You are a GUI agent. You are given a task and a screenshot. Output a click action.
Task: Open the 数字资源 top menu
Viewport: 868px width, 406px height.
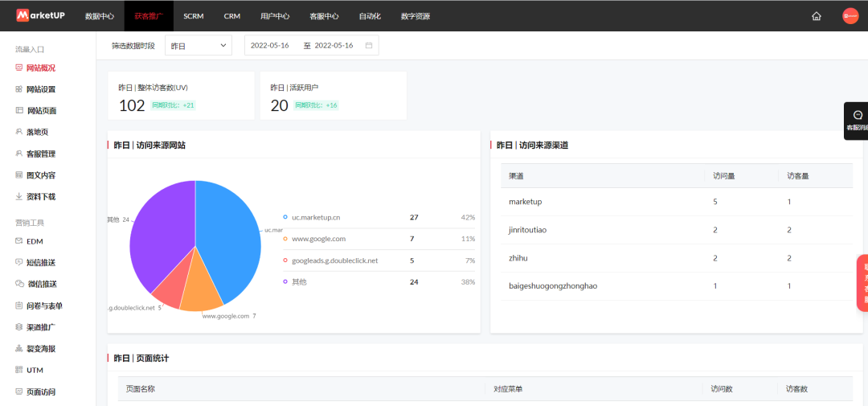coord(416,16)
